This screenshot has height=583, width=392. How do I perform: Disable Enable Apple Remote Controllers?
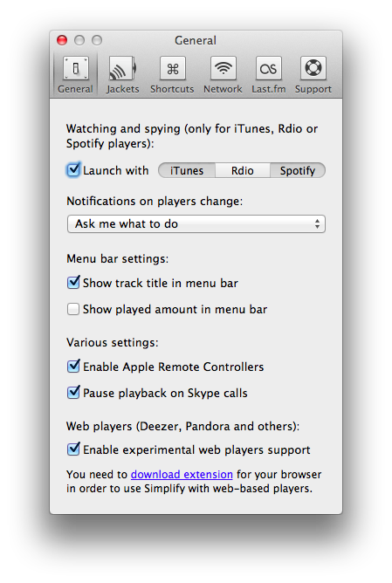73,367
